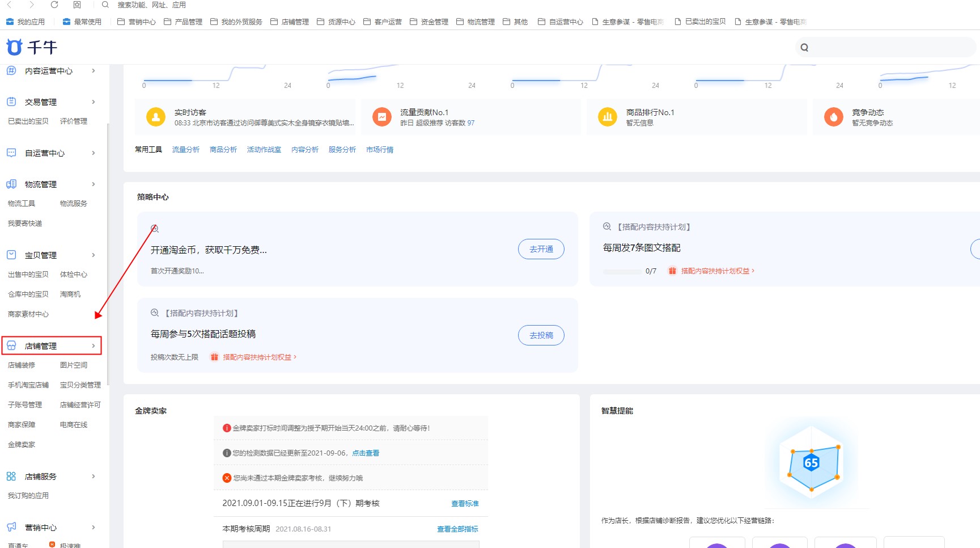The height and width of the screenshot is (548, 980).
Task: Click the 流量贡献No.1 chart icon
Action: (381, 116)
